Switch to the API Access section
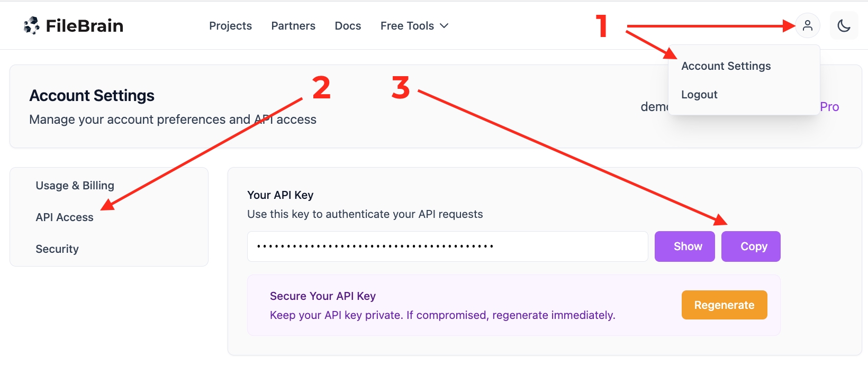This screenshot has height=375, width=868. point(65,217)
